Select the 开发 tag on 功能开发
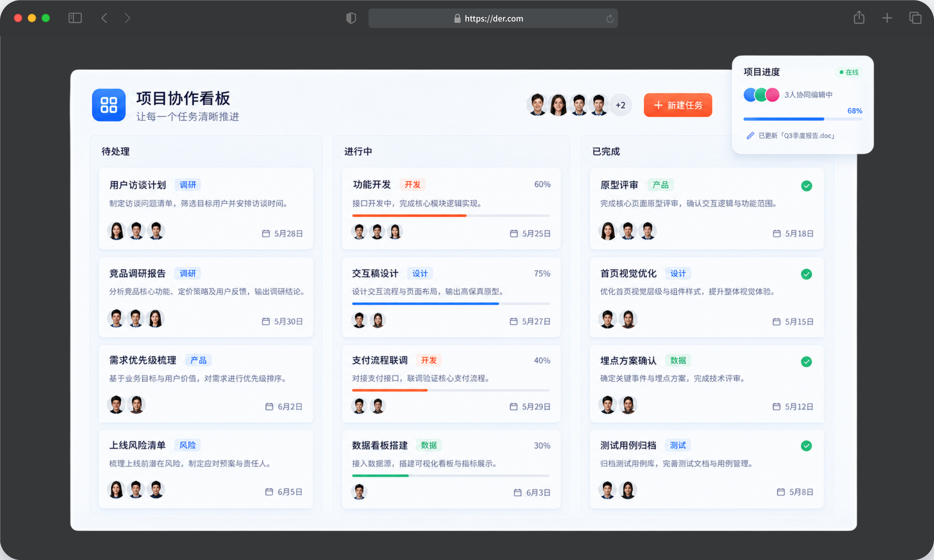The height and width of the screenshot is (560, 934). 412,185
